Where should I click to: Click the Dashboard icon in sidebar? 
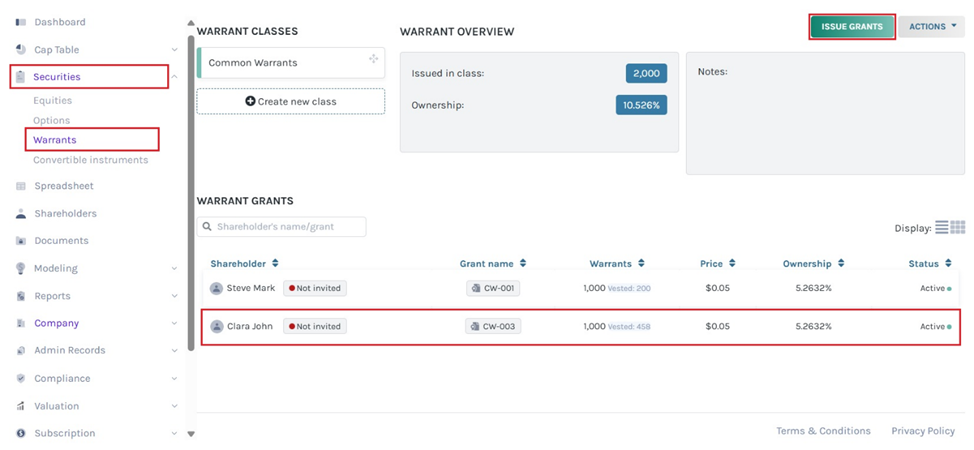tap(21, 22)
